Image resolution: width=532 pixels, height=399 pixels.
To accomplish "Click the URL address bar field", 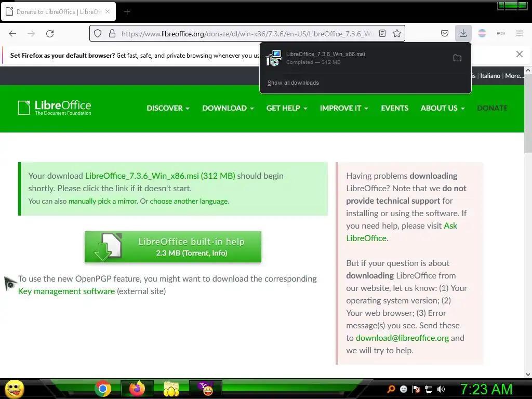I will click(x=246, y=34).
